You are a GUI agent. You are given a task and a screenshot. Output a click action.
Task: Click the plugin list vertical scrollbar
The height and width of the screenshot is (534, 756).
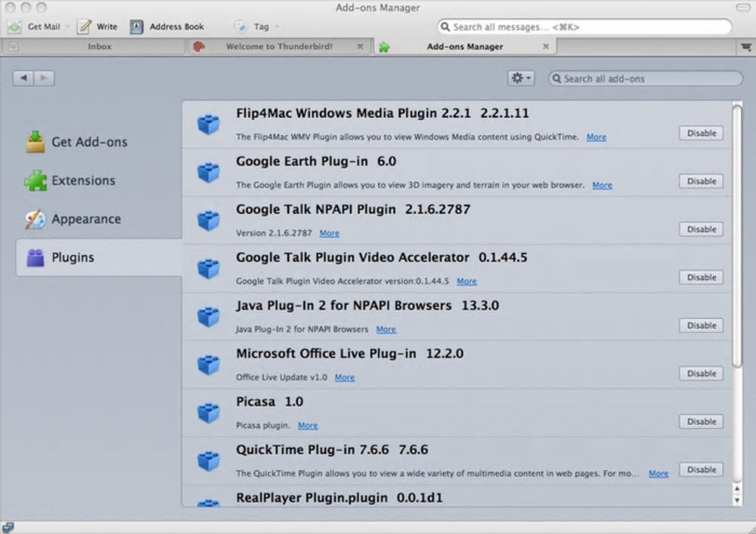pos(736,237)
